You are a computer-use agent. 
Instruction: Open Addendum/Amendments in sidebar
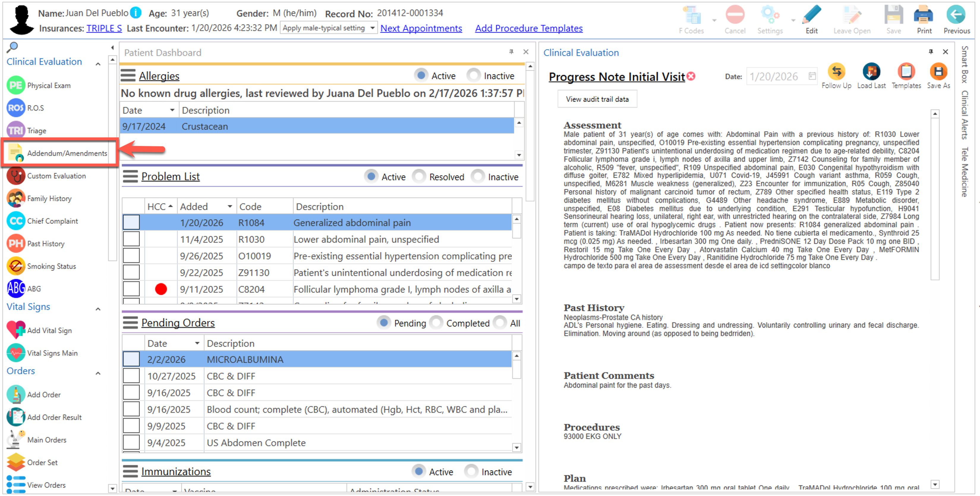coord(67,153)
